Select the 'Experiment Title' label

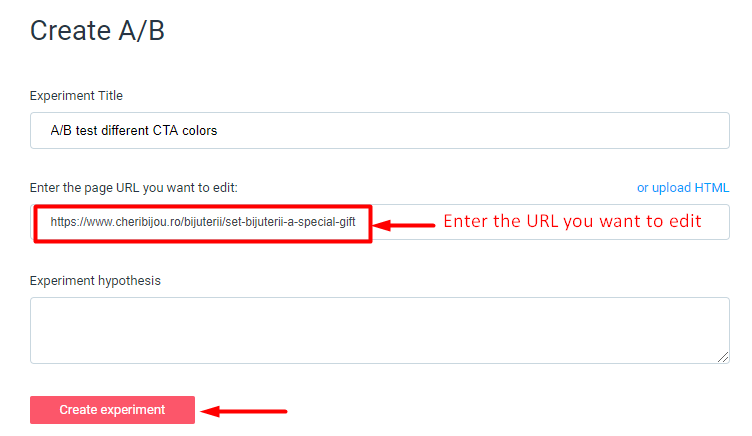(76, 96)
